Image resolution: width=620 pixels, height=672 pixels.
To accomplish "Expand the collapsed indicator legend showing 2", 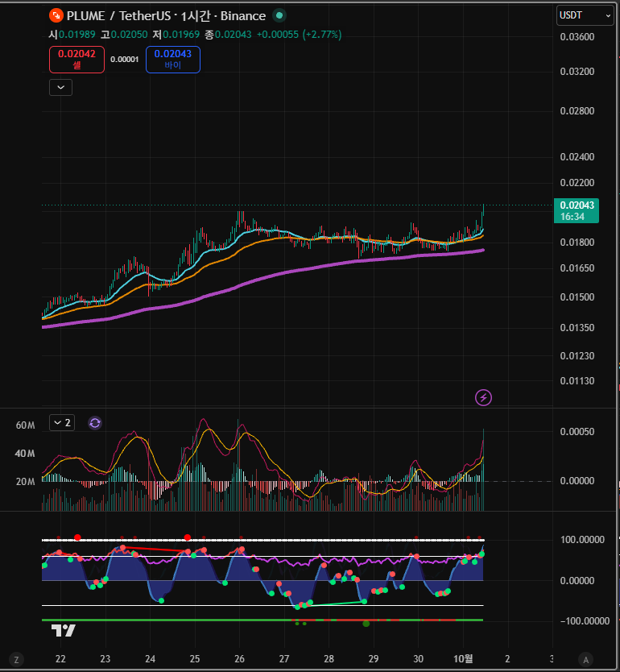I will (x=62, y=422).
